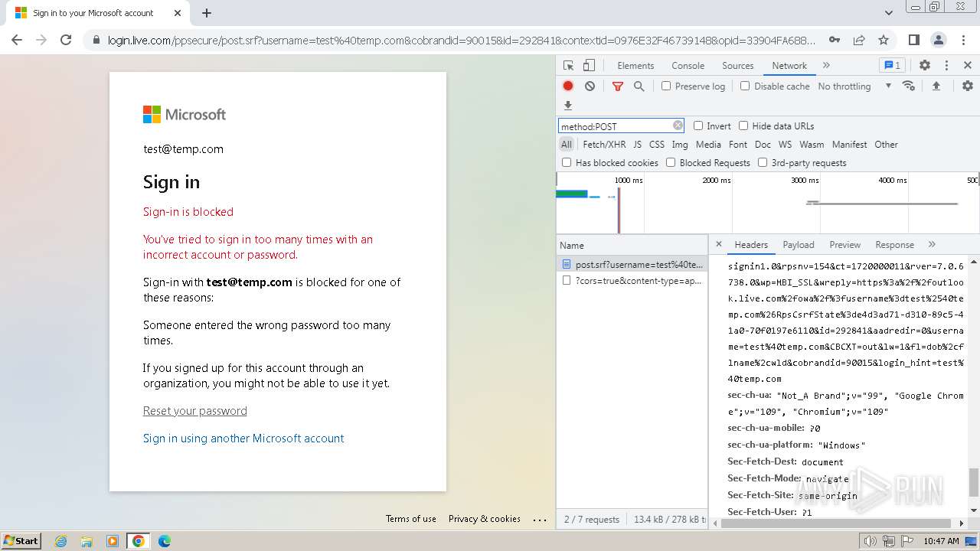The height and width of the screenshot is (551, 980).
Task: Open Privacy & cookies link
Action: [x=485, y=519]
